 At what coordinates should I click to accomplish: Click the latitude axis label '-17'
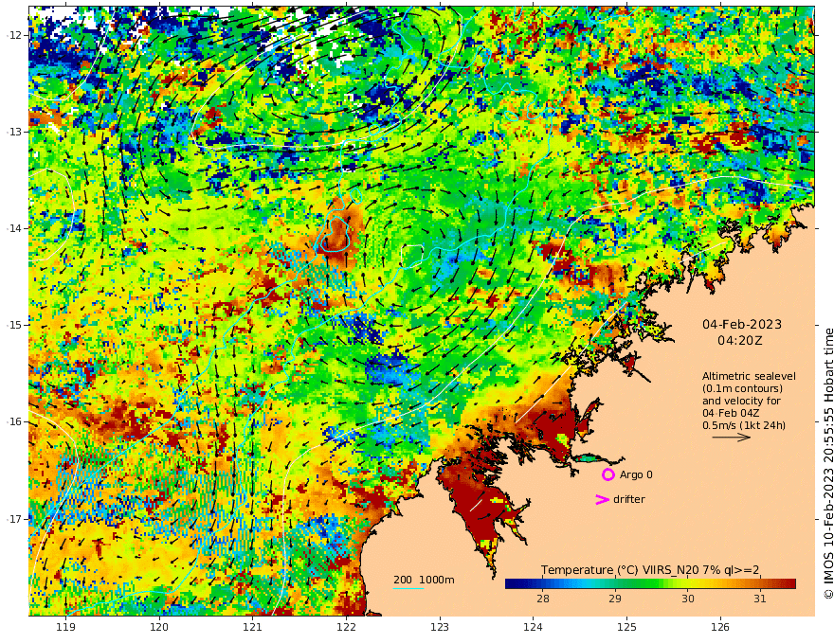coord(14,518)
